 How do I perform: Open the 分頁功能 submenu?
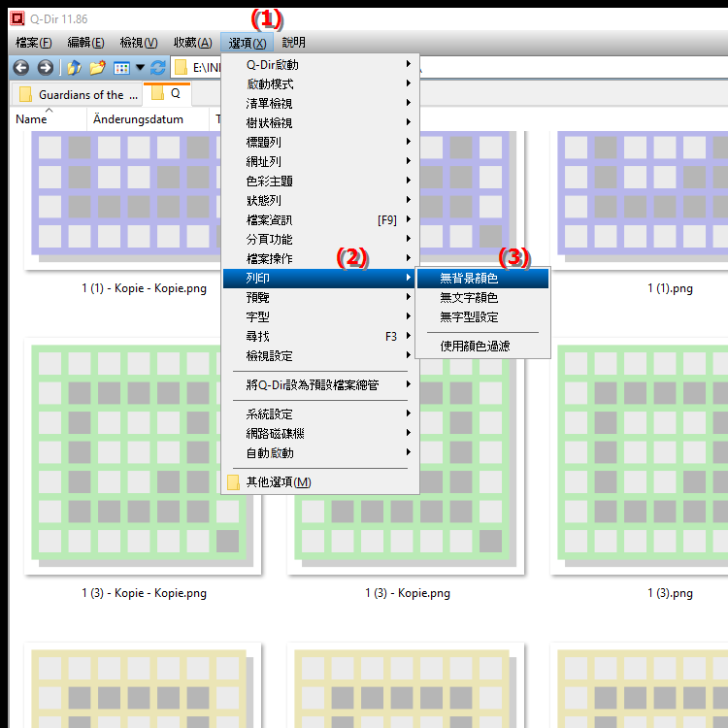pyautogui.click(x=320, y=239)
